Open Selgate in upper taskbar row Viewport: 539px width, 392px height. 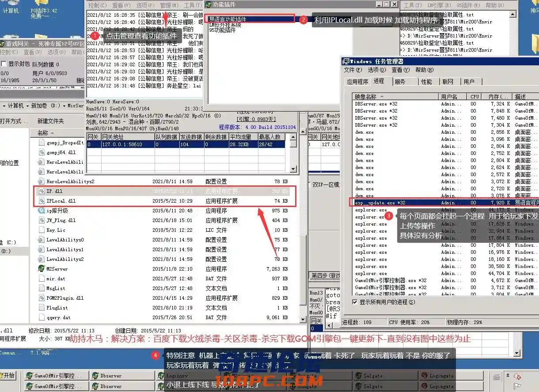click(x=384, y=376)
